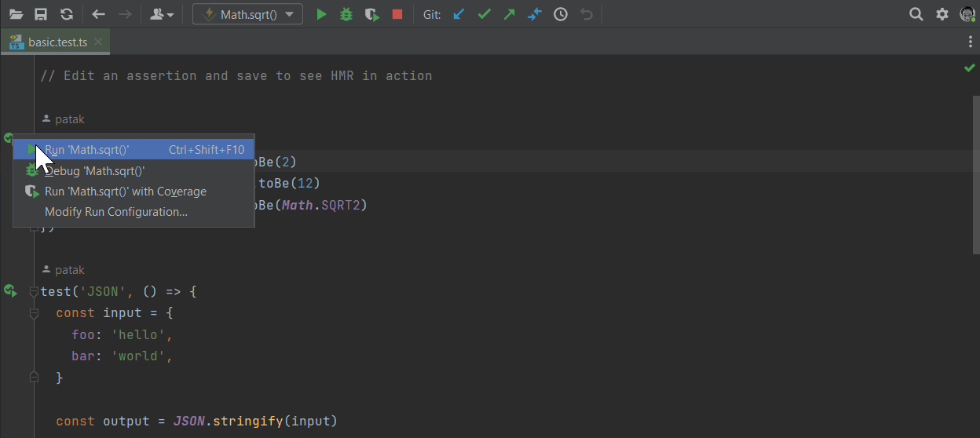Click Git Update Project blue arrow
Image resolution: width=980 pixels, height=438 pixels.
coord(459,14)
